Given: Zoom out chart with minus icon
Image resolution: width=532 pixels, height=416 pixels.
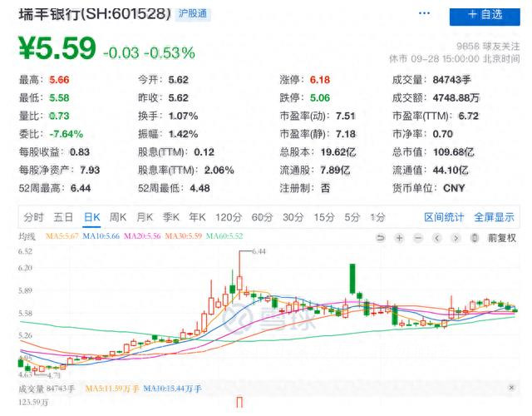Looking at the screenshot, I should pos(418,238).
